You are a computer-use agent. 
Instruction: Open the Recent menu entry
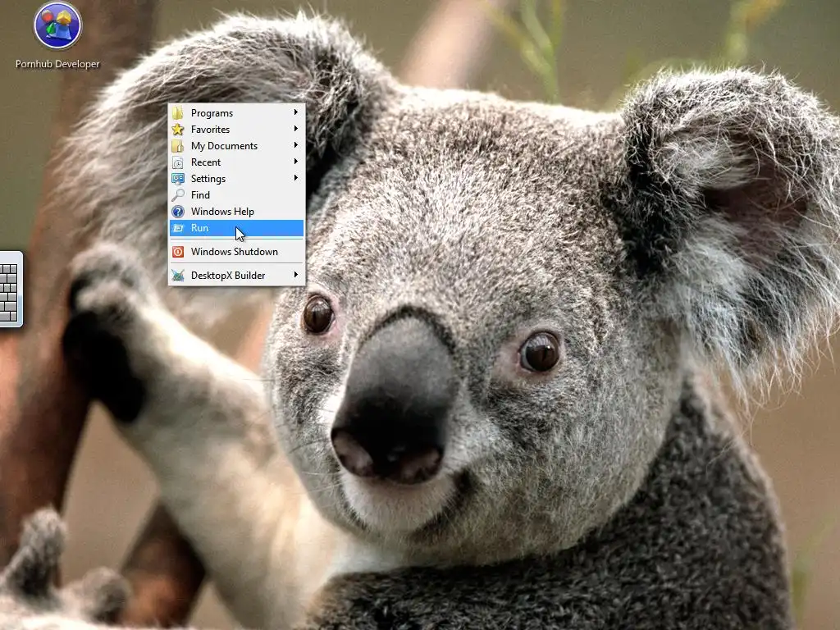(x=237, y=162)
